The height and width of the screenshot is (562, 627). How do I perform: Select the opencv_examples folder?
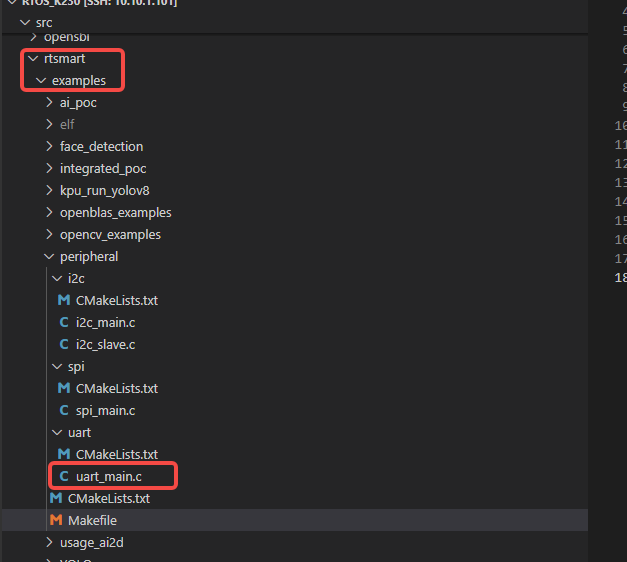[110, 234]
